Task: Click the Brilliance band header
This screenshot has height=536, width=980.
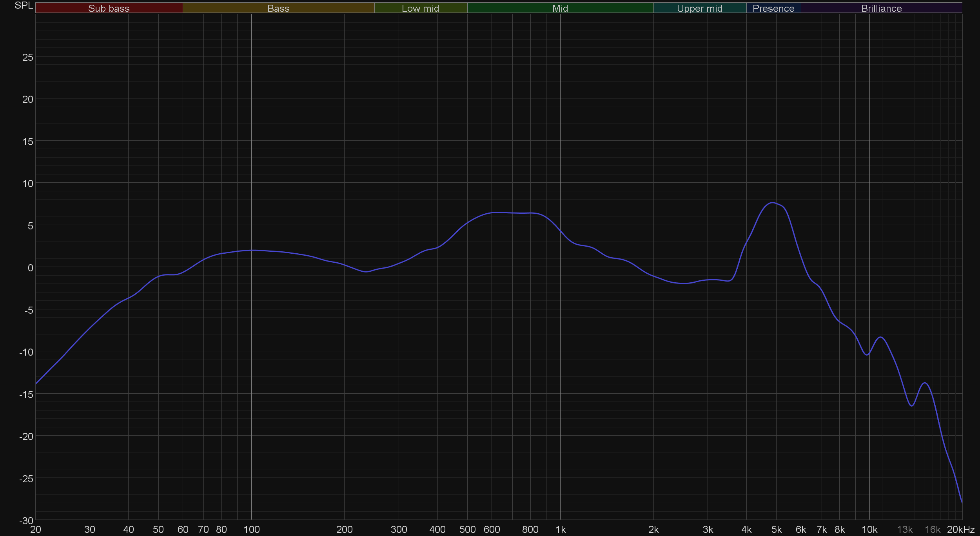Action: (x=881, y=8)
